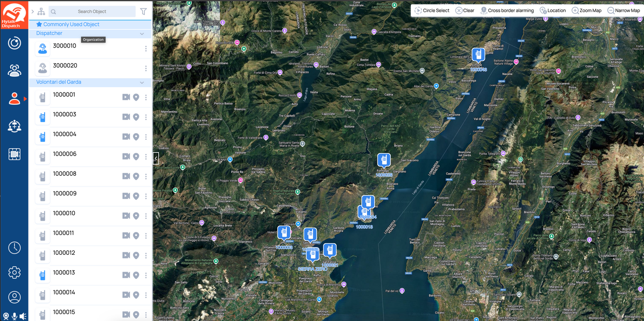644x321 pixels.
Task: Toggle the location status icon
Action: [6, 316]
